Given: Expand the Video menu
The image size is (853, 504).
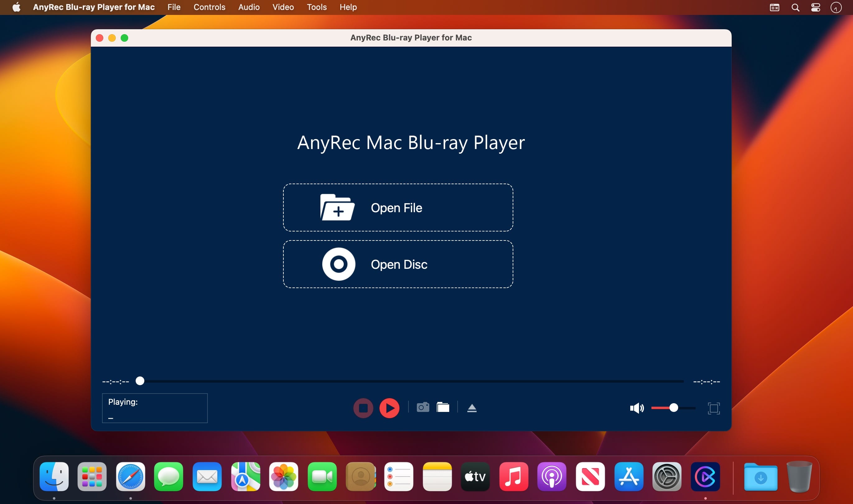Looking at the screenshot, I should point(283,7).
